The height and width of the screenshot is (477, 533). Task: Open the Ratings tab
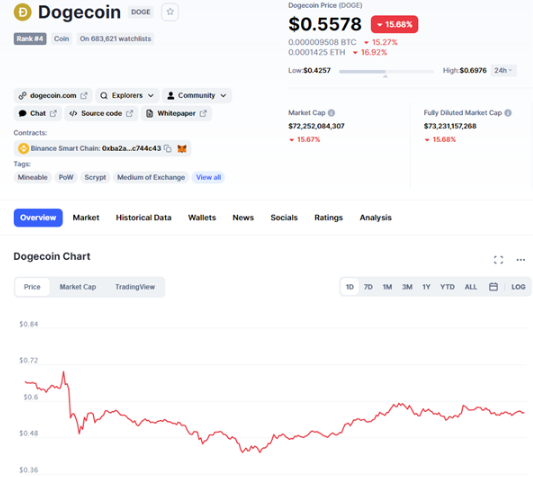coord(328,218)
